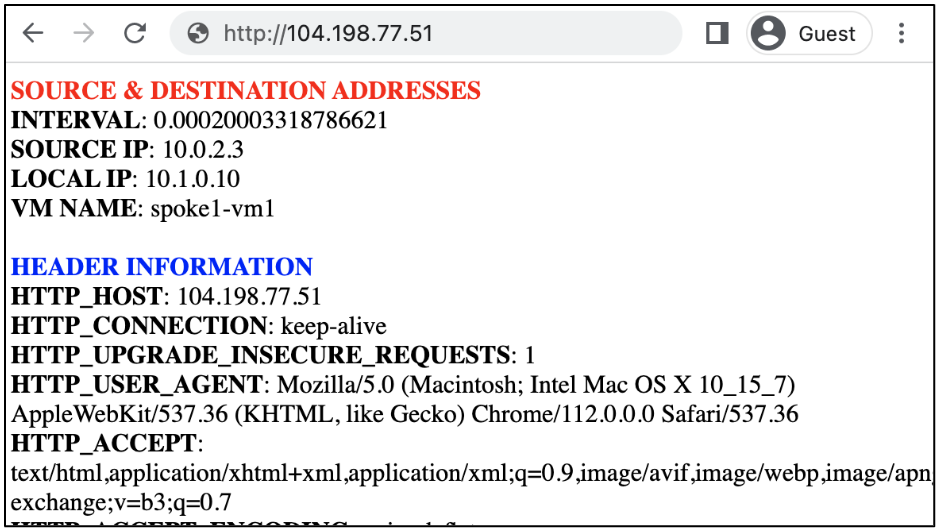
Task: Click the browser forward arrow
Action: 84,33
